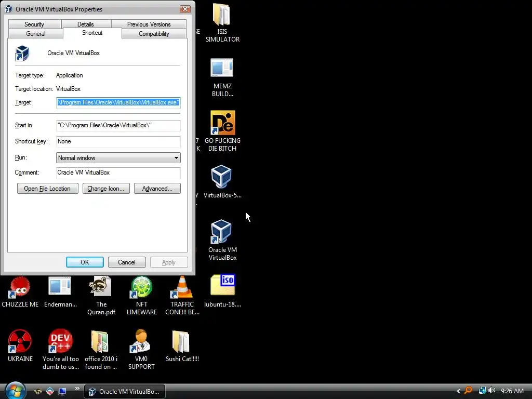
Task: Click the Change Icon... button
Action: 106,189
